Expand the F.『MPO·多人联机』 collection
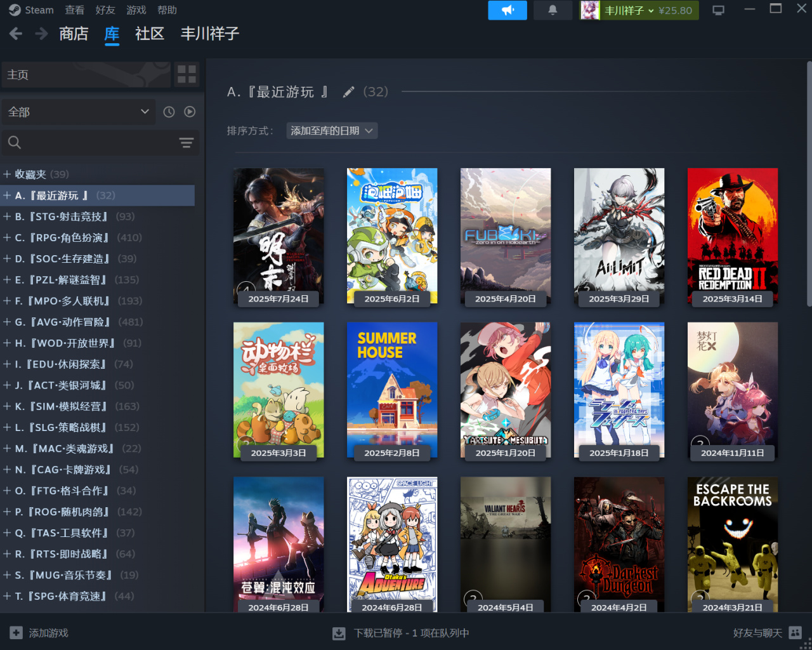 coord(6,301)
